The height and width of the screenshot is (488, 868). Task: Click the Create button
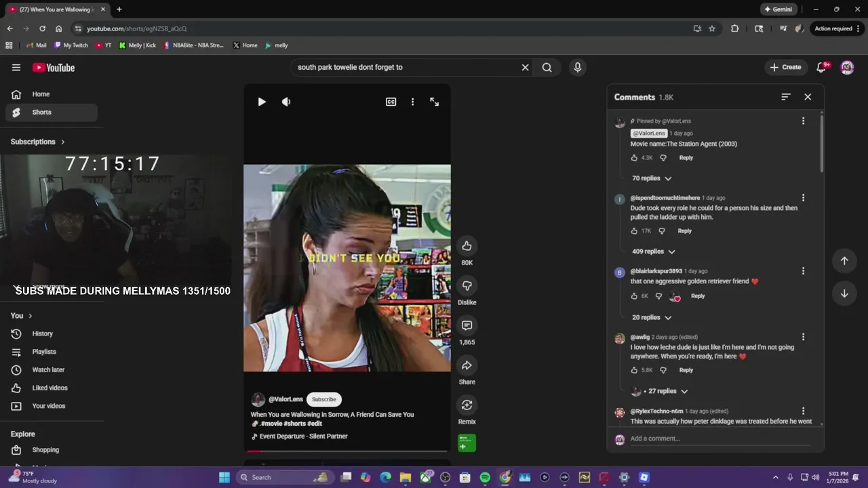785,67
